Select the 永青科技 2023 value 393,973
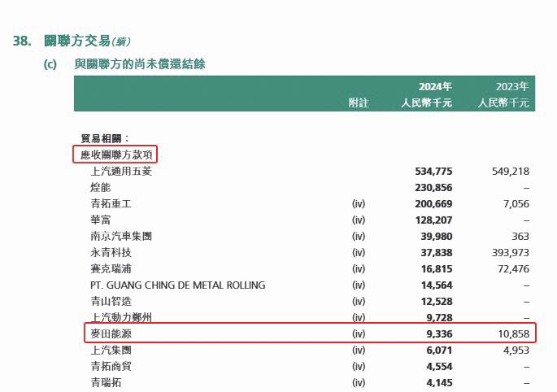This screenshot has width=557, height=392. (511, 253)
